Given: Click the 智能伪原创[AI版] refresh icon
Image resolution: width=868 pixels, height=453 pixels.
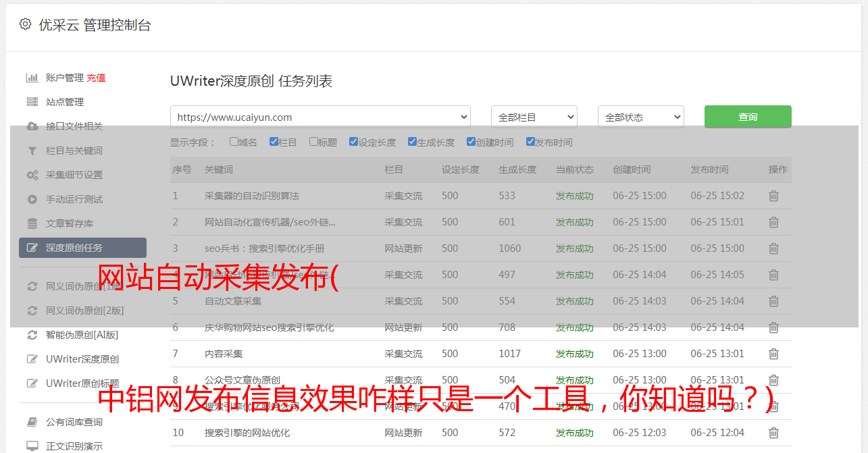Looking at the screenshot, I should tap(32, 335).
